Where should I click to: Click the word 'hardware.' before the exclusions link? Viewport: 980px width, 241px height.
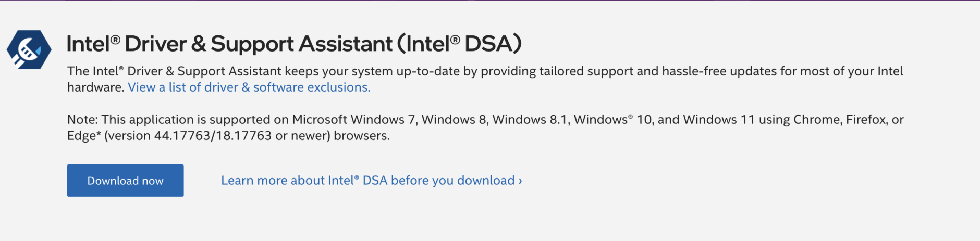(95, 87)
